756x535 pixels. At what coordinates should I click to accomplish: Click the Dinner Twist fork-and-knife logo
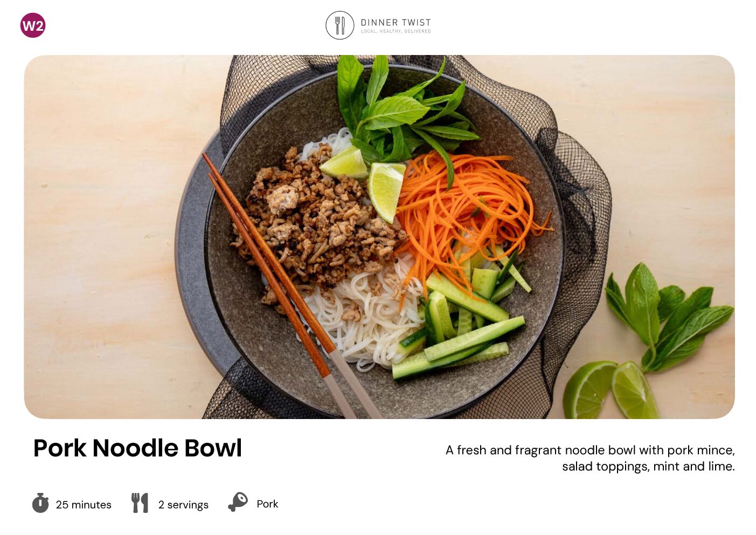pos(340,25)
